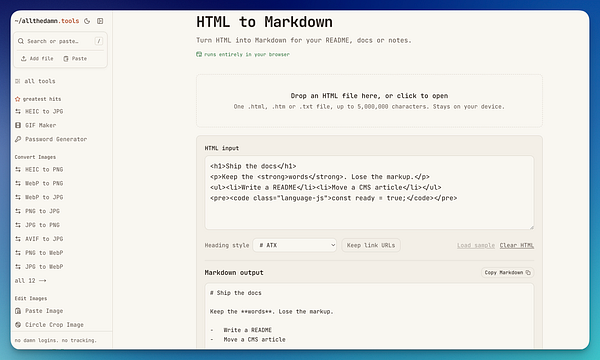Click the Markdown output text area
600x360 pixels.
369,316
